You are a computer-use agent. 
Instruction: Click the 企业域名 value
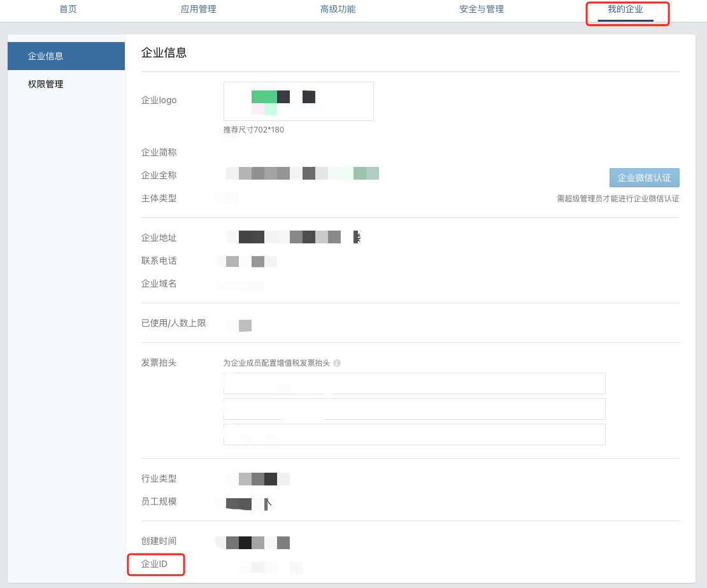pos(239,286)
